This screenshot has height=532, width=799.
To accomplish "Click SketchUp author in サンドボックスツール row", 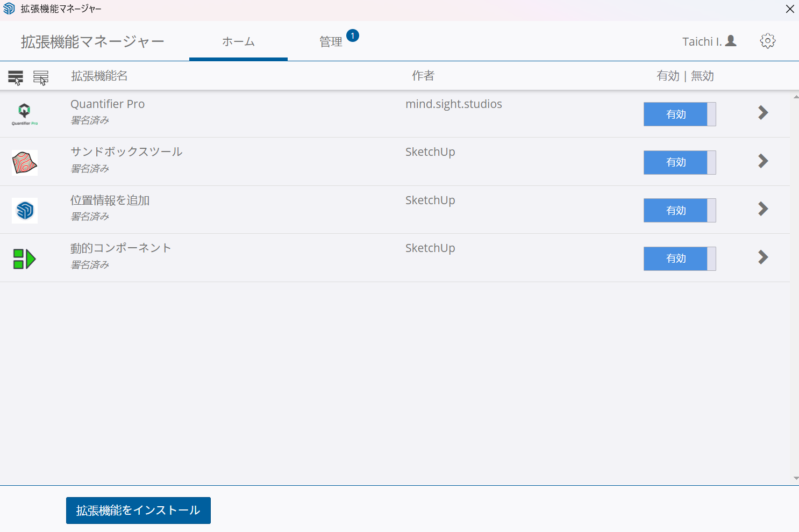I will pyautogui.click(x=430, y=152).
